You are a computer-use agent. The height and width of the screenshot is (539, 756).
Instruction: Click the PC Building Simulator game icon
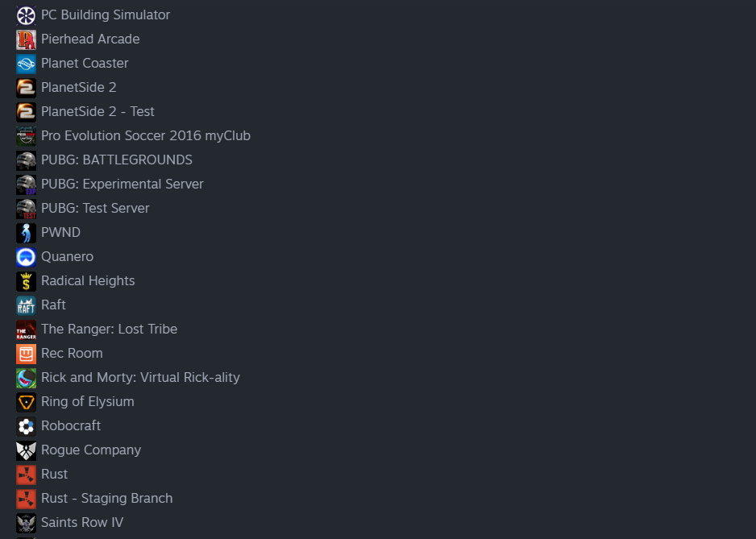26,15
